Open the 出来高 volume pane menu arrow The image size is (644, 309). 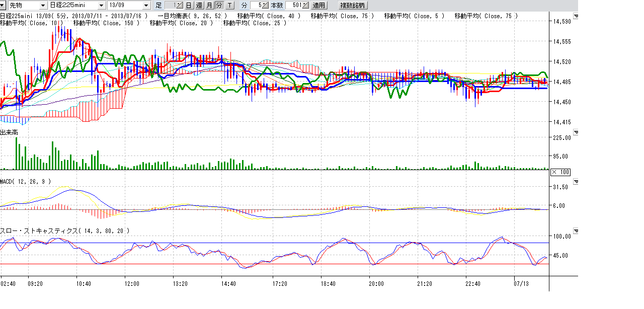click(576, 132)
